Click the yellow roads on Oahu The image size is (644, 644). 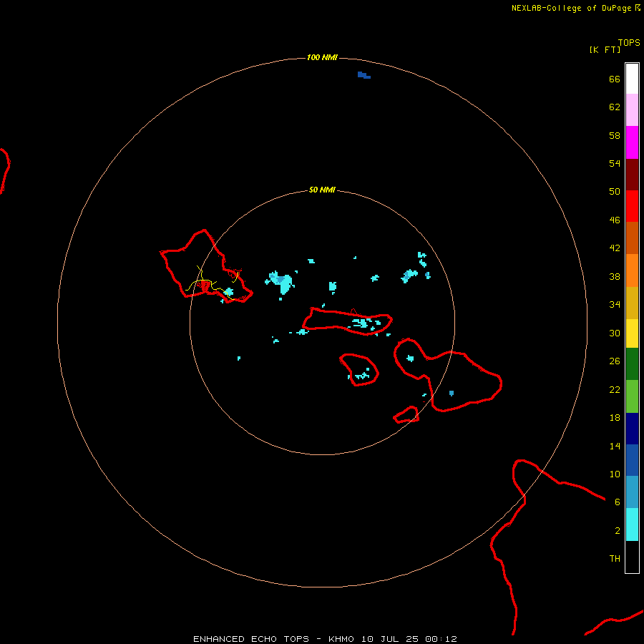pos(212,283)
